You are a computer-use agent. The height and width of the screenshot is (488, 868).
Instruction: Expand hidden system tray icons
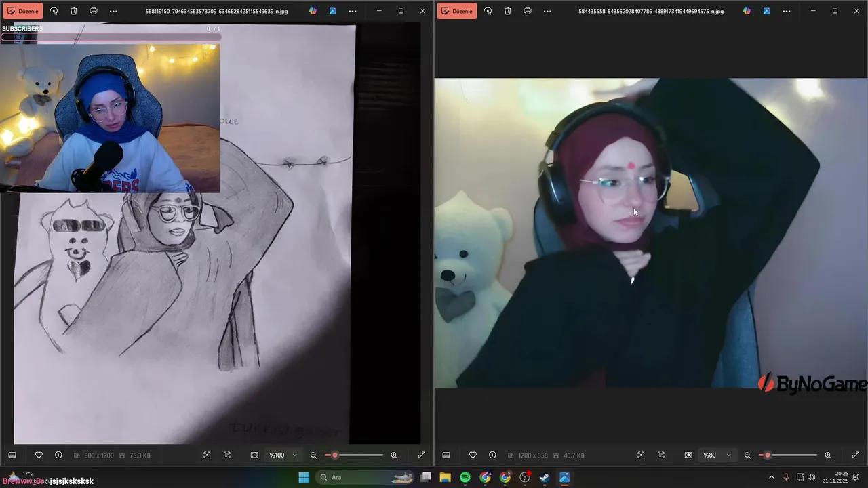[771, 477]
